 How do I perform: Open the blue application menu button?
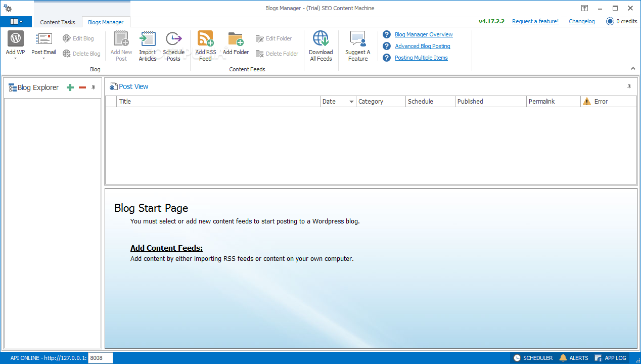click(16, 22)
